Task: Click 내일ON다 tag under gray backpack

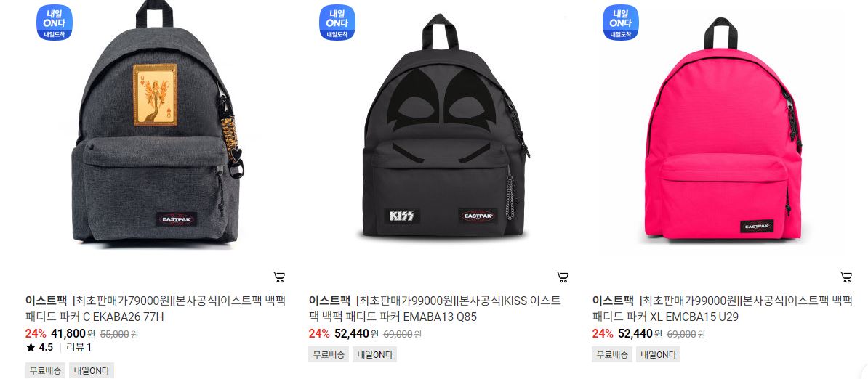Action: click(92, 371)
